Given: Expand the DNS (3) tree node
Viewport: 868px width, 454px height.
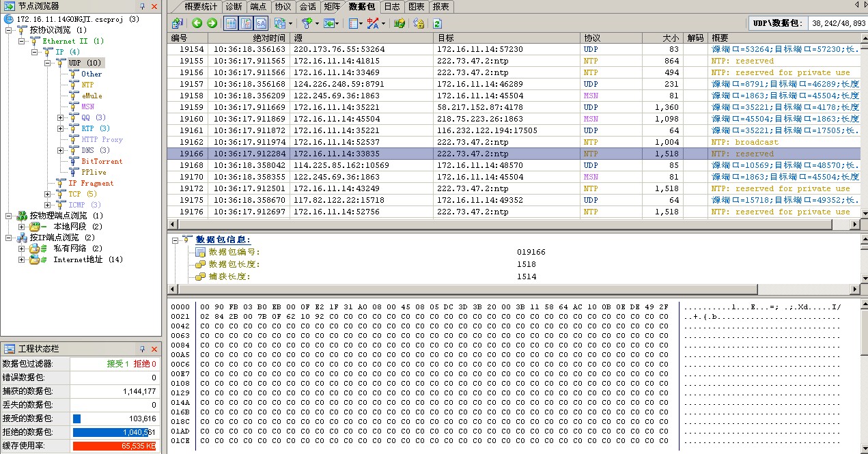Looking at the screenshot, I should 60,150.
